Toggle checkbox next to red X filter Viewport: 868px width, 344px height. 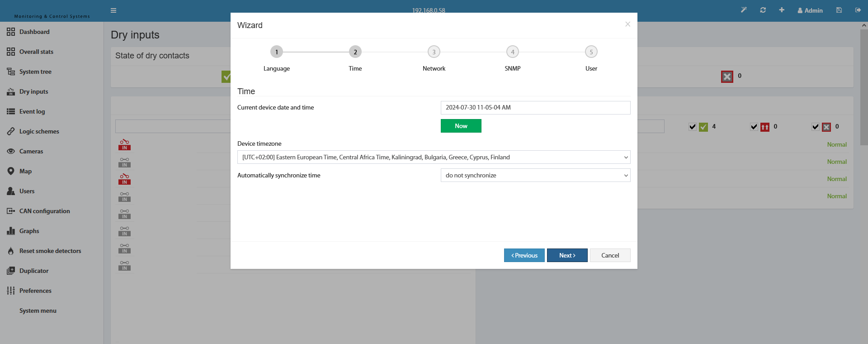815,127
